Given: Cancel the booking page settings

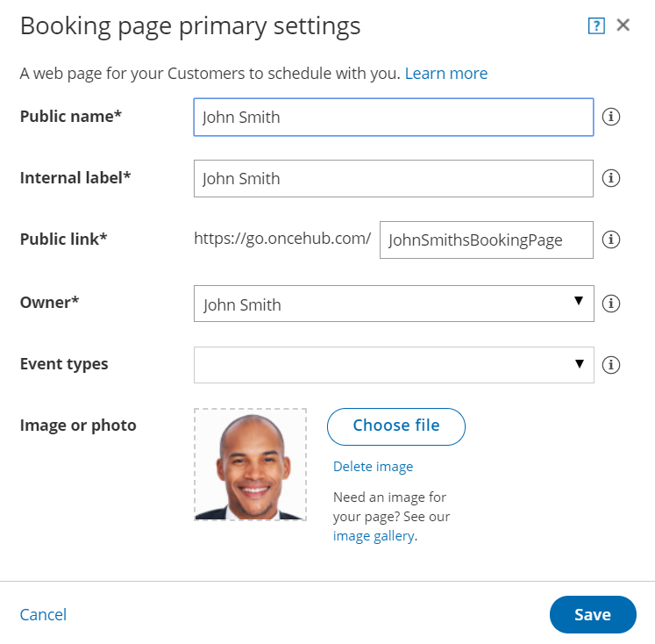Looking at the screenshot, I should 43,614.
